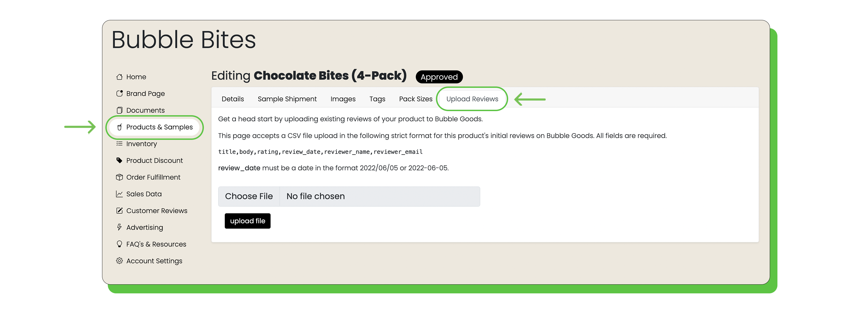The image size is (868, 318).
Task: Click the Account Settings gear icon
Action: (119, 261)
